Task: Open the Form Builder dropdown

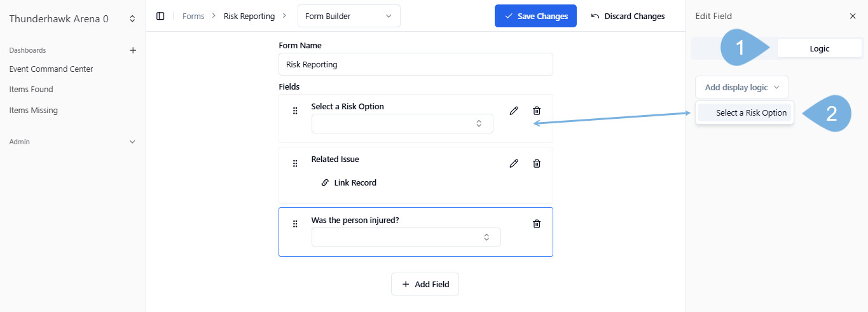Action: (x=349, y=16)
